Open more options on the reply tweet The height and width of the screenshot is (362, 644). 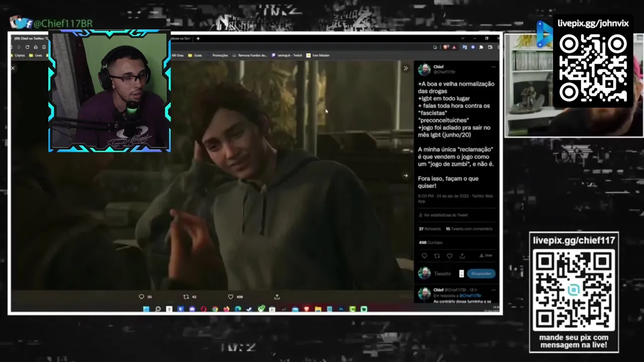493,290
